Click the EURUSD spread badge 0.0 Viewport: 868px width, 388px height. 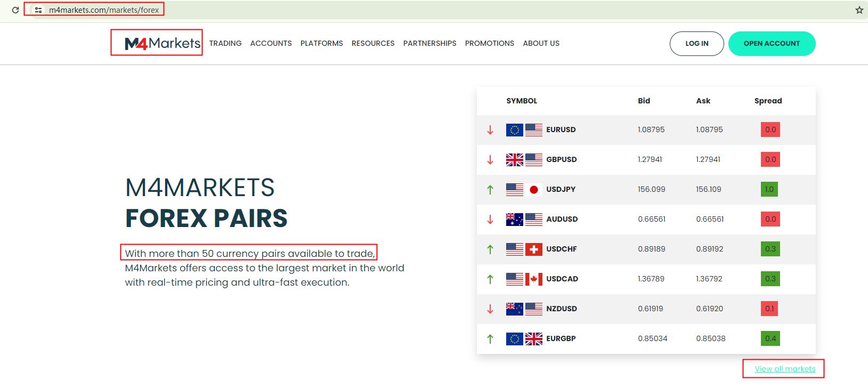click(770, 130)
